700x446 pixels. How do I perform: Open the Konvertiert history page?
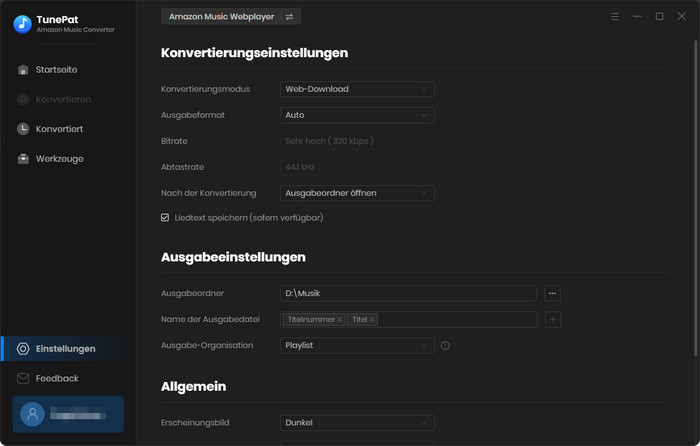click(59, 129)
